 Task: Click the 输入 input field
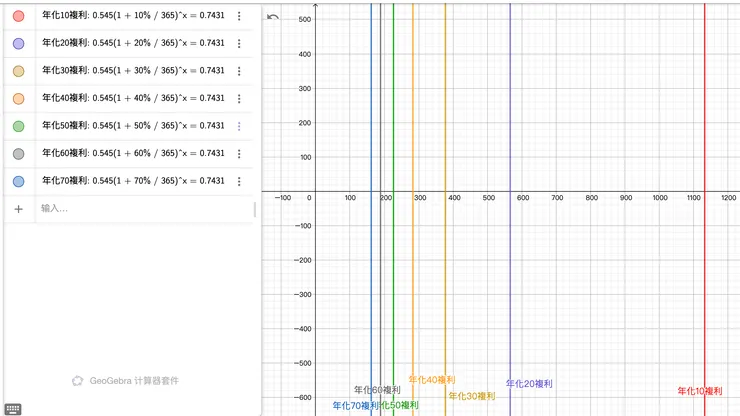(145, 209)
